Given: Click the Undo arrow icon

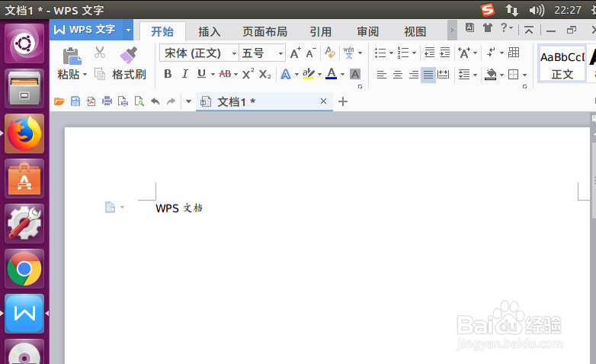Looking at the screenshot, I should (x=155, y=101).
